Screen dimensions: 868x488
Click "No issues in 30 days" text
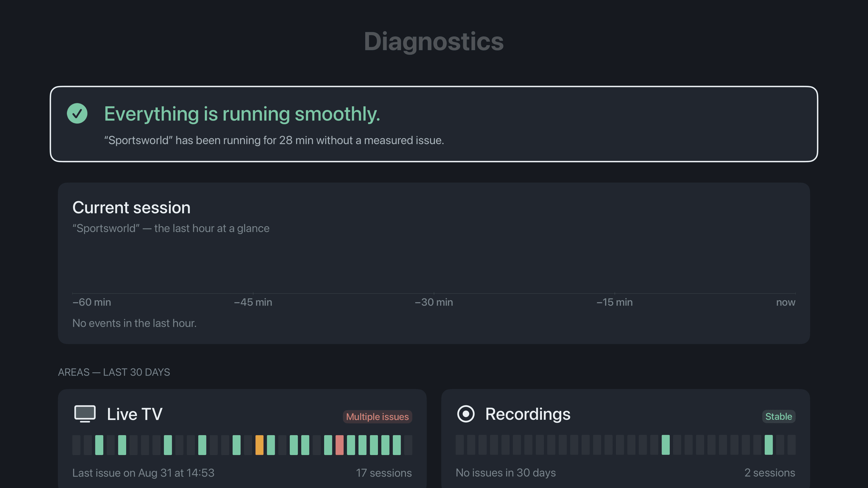coord(506,473)
